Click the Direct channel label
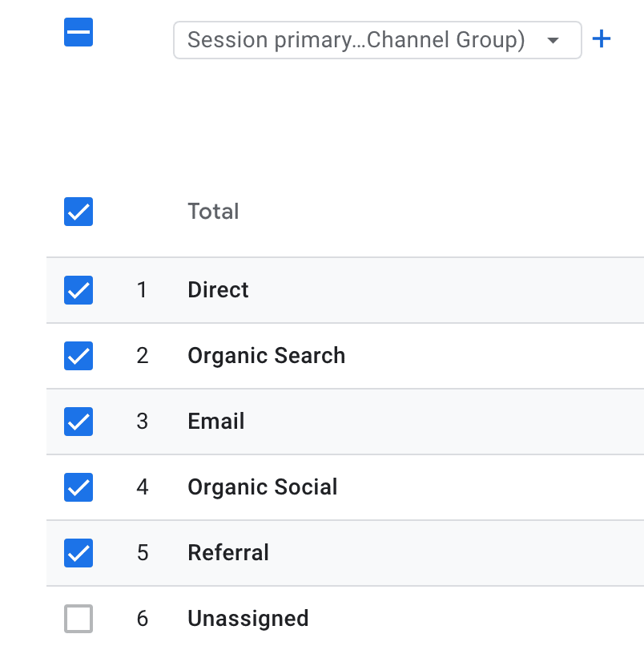 tap(218, 290)
